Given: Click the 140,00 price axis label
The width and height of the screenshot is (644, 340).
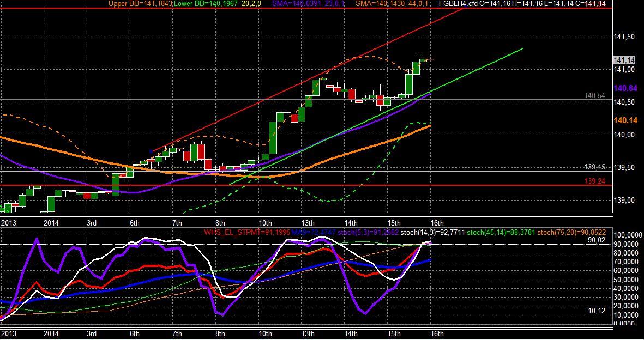Looking at the screenshot, I should (x=624, y=135).
